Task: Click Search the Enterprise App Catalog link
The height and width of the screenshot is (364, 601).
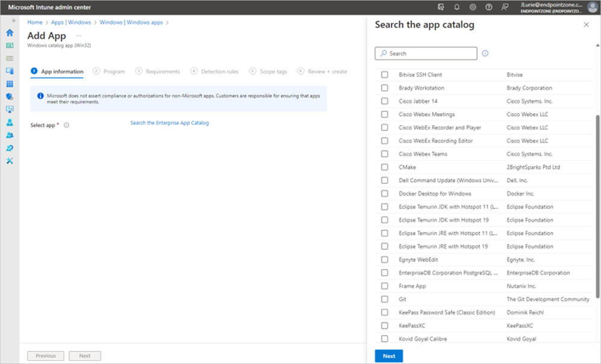Action: 170,123
